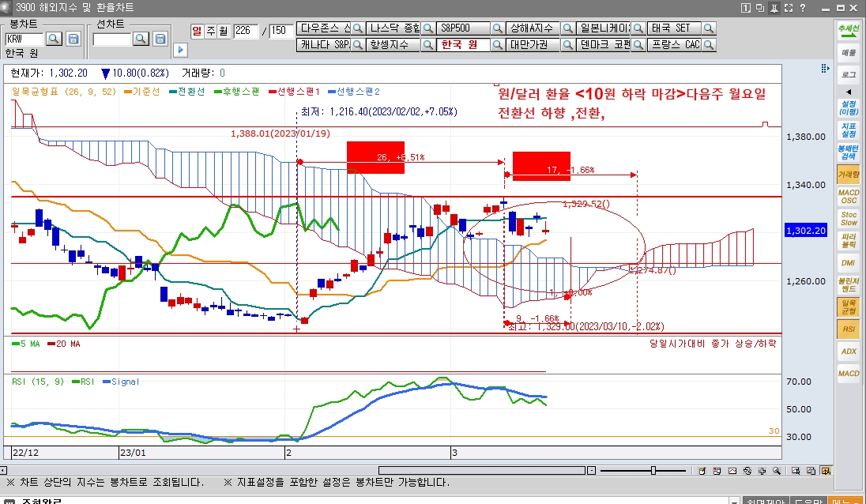Viewport: 866px width, 504px height.
Task: Select the 대만가권 index button
Action: pos(533,45)
